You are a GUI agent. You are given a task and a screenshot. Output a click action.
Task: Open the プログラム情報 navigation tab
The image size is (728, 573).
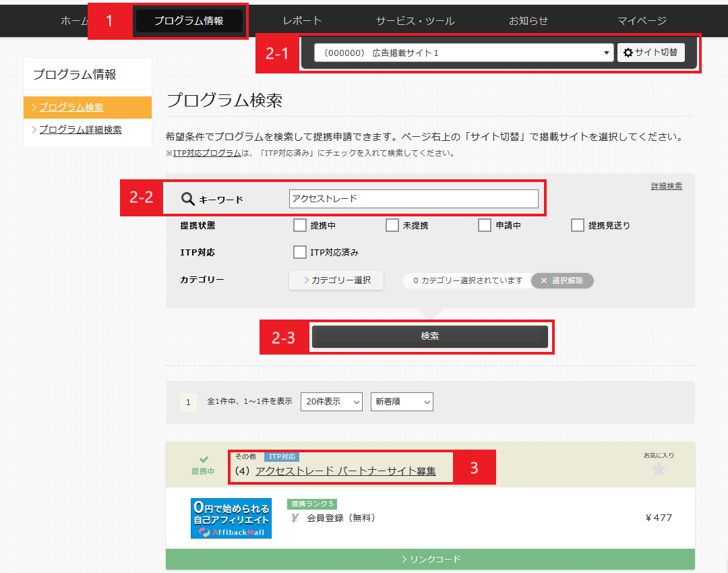tap(189, 21)
